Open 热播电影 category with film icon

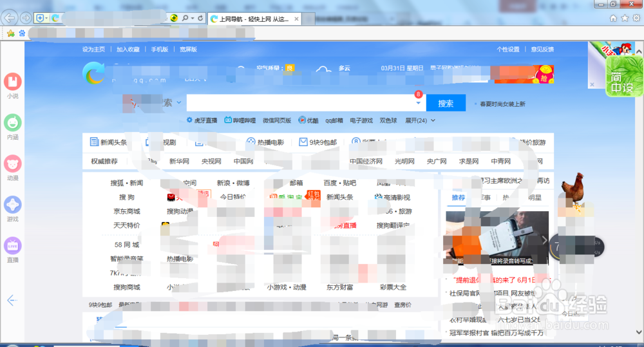pos(265,142)
